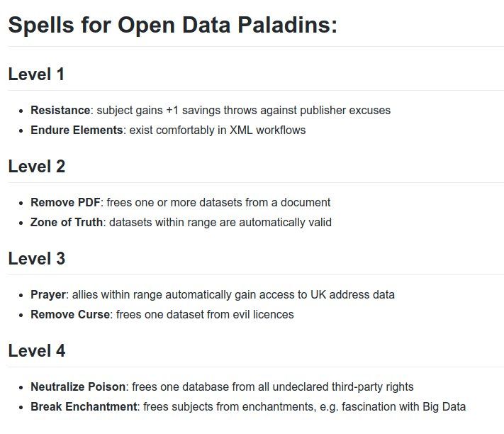Click the Neutralize Poison spell name
This screenshot has width=504, height=434.
(x=78, y=386)
